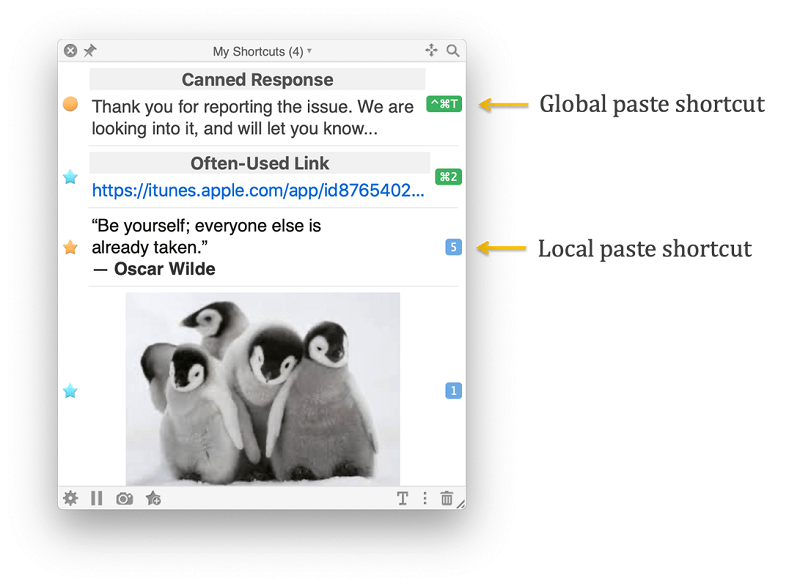Viewport: 800px width, 586px height.
Task: Select the screenshot capture camera icon
Action: pos(124,498)
